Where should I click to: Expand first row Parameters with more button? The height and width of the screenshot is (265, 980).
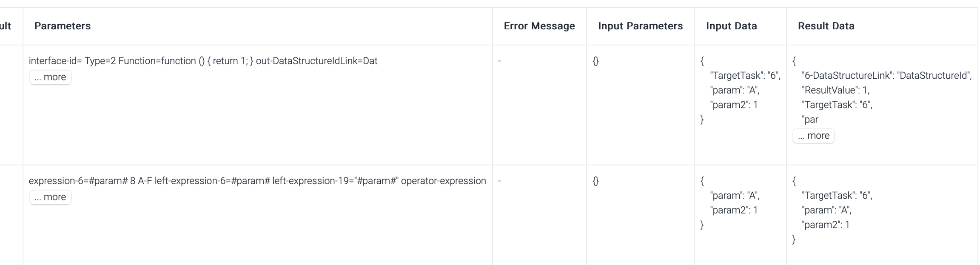(x=50, y=77)
